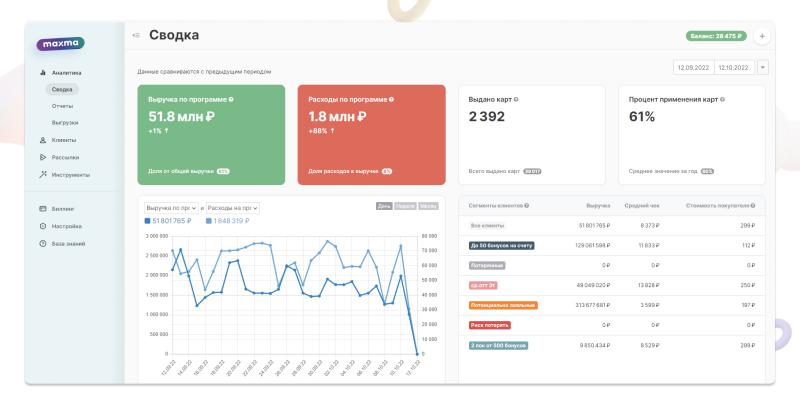Open База знаний link in sidebar
Screen dimensions: 800x406
[68, 244]
